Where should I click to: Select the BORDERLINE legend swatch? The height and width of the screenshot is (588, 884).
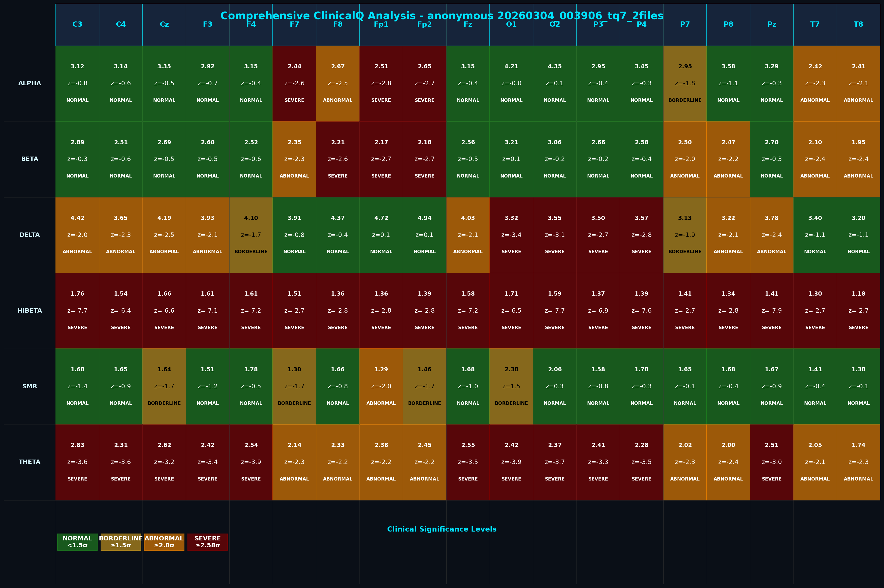click(120, 542)
